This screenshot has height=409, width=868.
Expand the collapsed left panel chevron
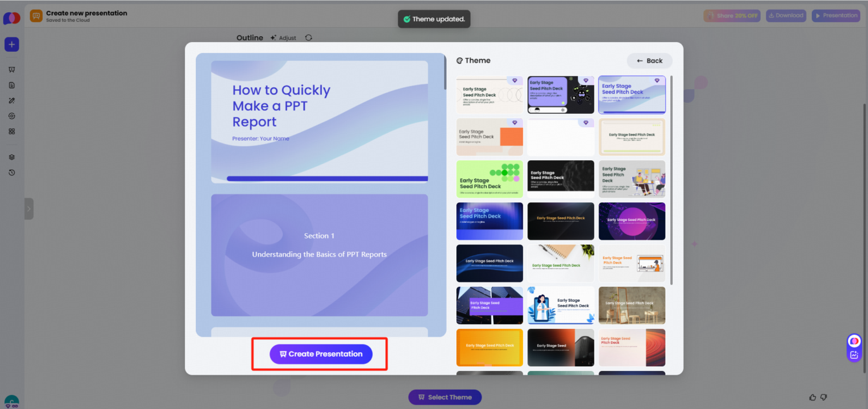[29, 209]
